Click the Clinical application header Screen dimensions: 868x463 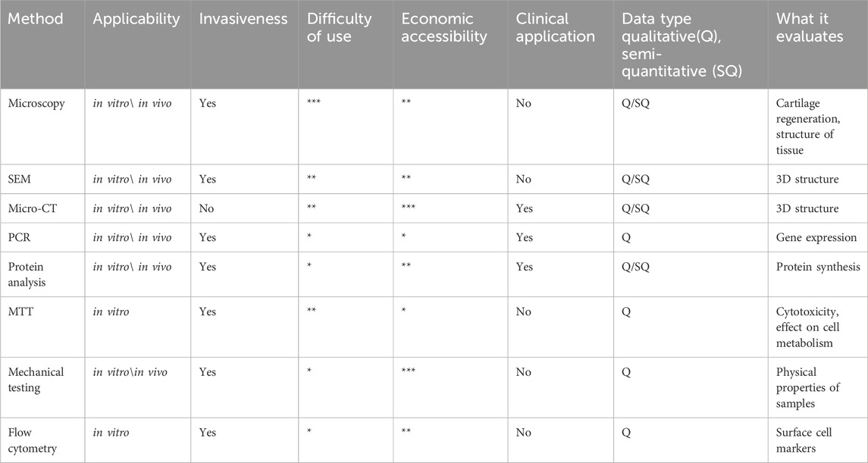click(555, 27)
